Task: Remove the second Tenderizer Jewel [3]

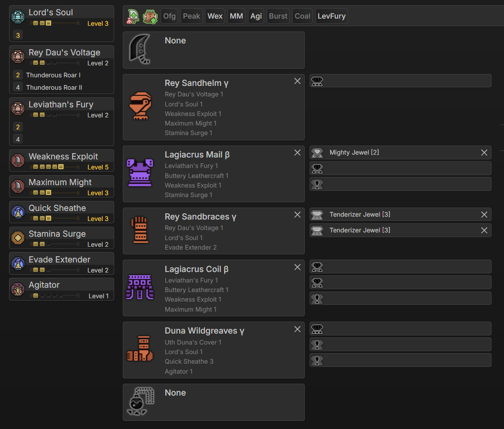Action: tap(484, 230)
